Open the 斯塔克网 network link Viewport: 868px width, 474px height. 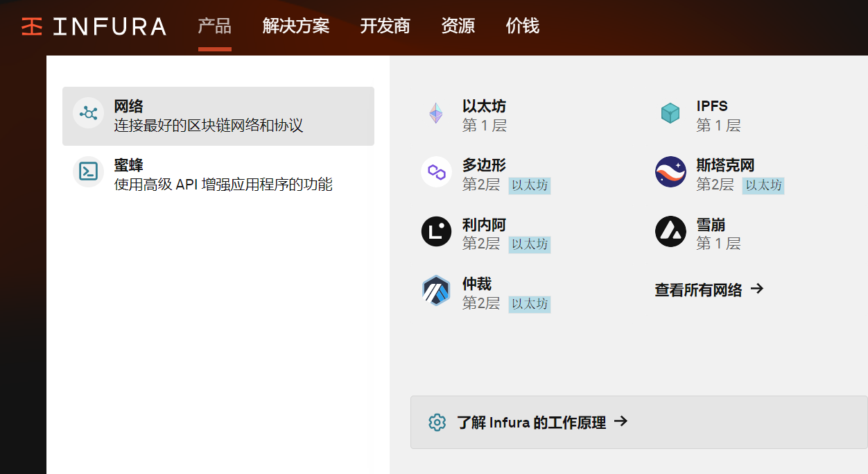[720, 175]
